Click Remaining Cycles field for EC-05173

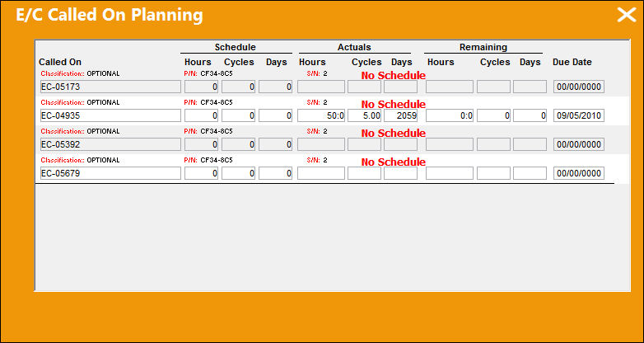(x=493, y=87)
